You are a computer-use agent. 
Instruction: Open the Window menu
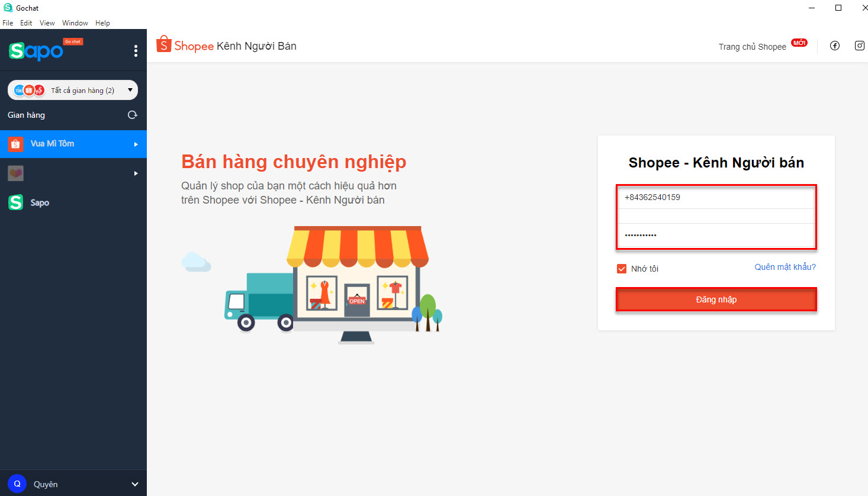click(75, 23)
